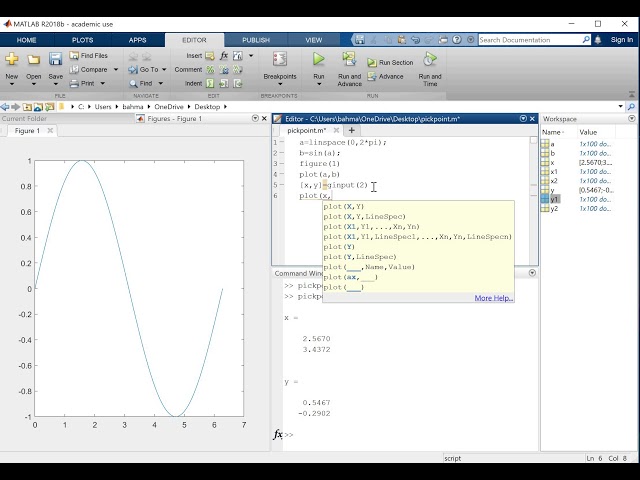
Task: Switch to the PLOTS tab
Action: coord(82,40)
